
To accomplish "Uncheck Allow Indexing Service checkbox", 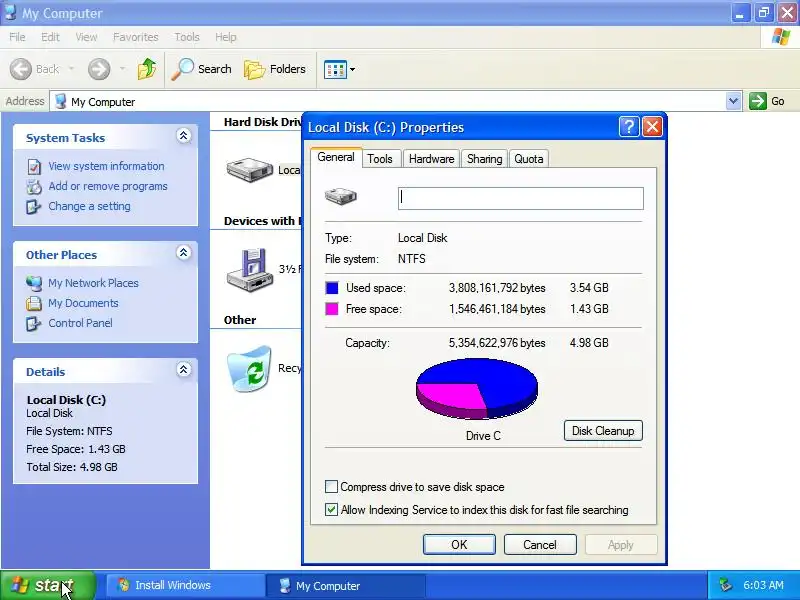I will (x=331, y=509).
